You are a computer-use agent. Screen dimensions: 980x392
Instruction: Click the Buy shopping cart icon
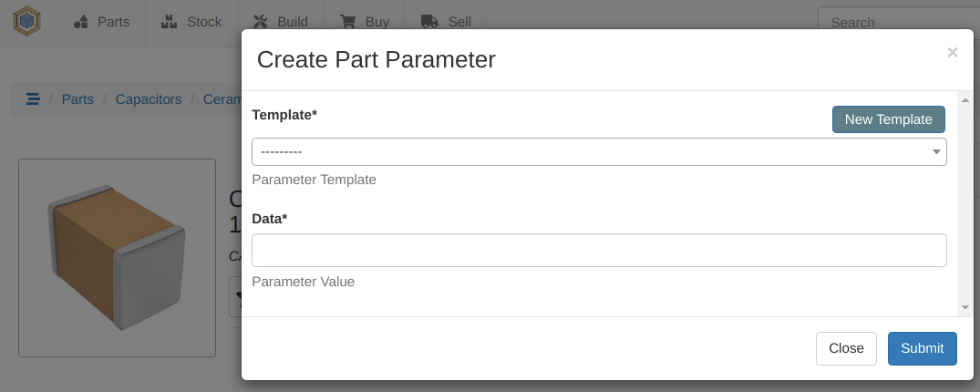click(x=348, y=22)
